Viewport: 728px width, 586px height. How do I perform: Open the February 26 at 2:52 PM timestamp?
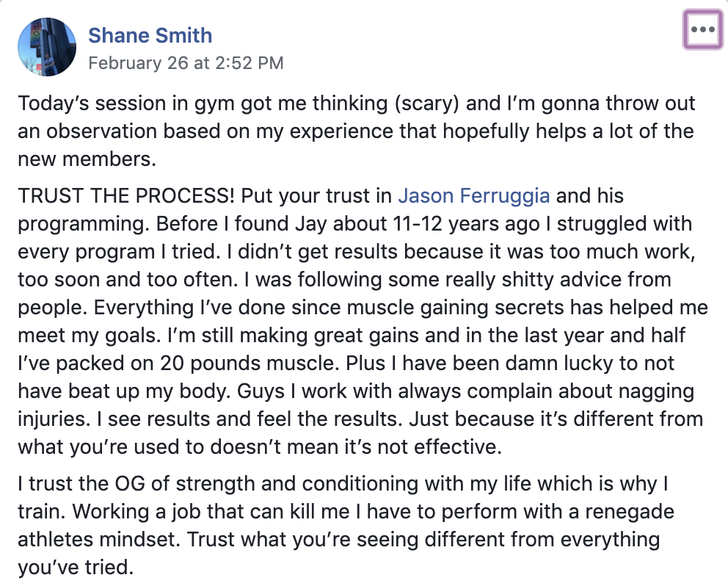186,62
